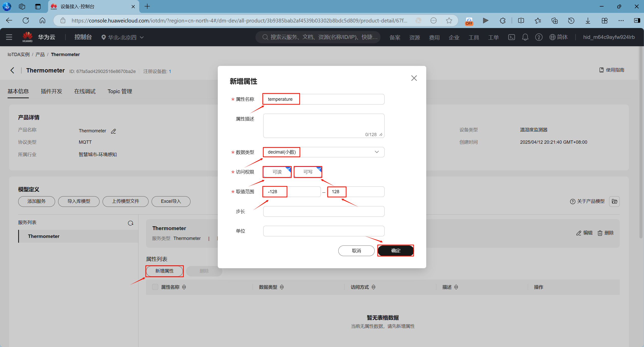The image size is (644, 347).
Task: Click 确定 to confirm the new property
Action: [x=395, y=251]
